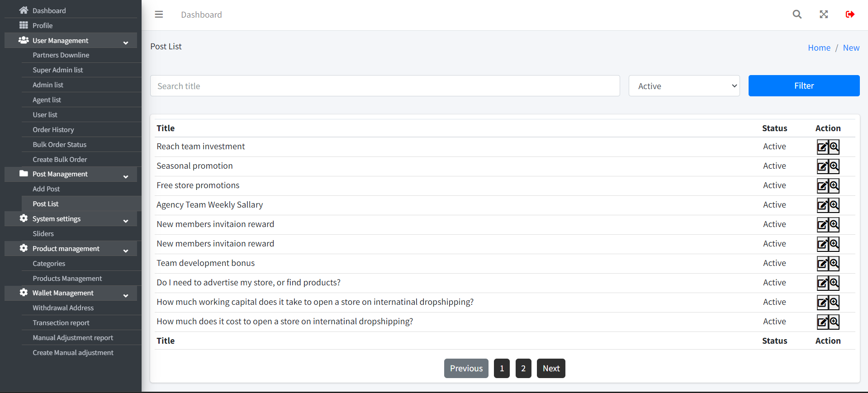Viewport: 868px width, 393px height.
Task: Go to Partners Downline page
Action: [x=61, y=55]
